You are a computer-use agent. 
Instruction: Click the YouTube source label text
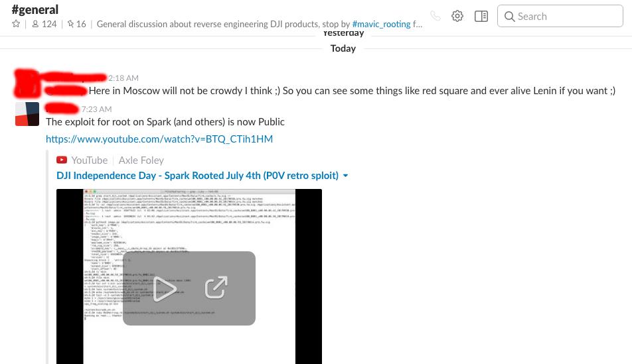click(90, 160)
